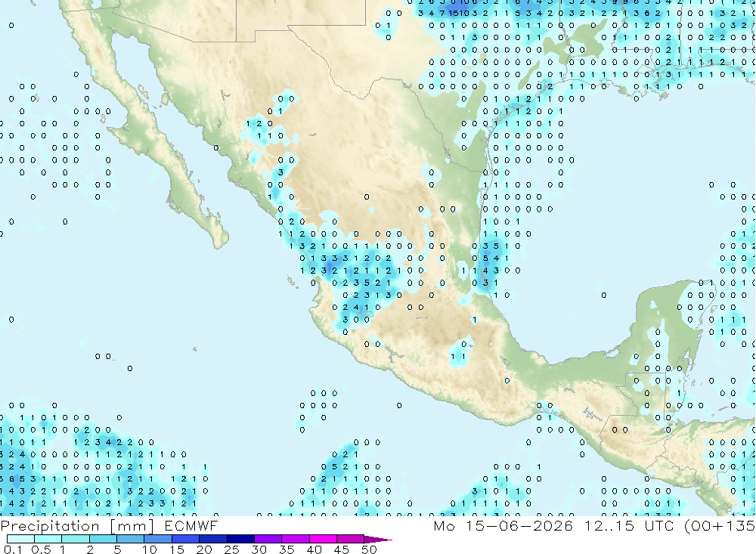The width and height of the screenshot is (756, 554).
Task: Click the '0.5' legend value
Action: pyautogui.click(x=41, y=549)
